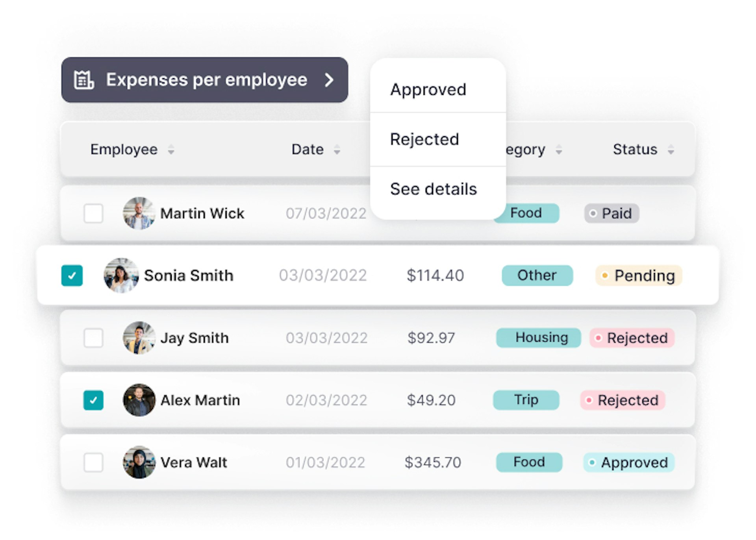Click the receipt icon on Expenses per employee
756x540 pixels.
83,80
